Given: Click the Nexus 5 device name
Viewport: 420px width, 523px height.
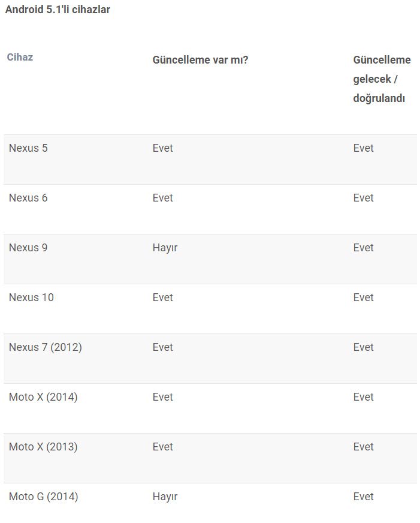Looking at the screenshot, I should (x=28, y=148).
